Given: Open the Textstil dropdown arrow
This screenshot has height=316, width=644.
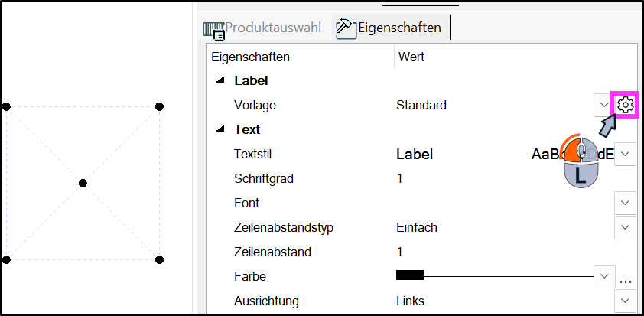Looking at the screenshot, I should tap(625, 154).
